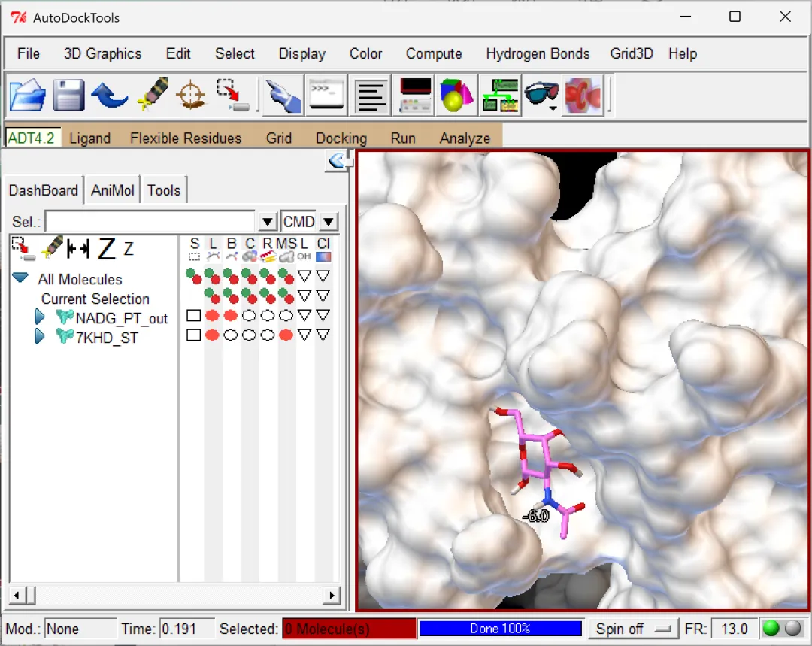Viewport: 812px width, 646px height.
Task: Open the 3D Graphics menu
Action: tap(102, 53)
